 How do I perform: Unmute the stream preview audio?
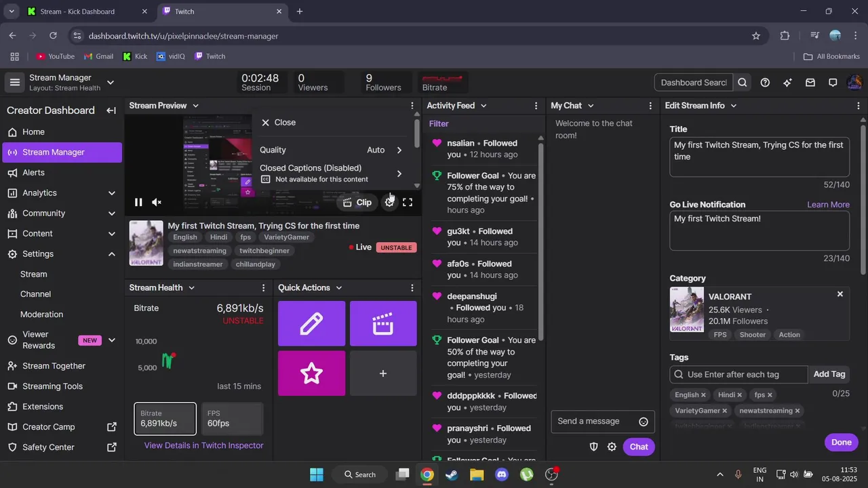pos(157,202)
